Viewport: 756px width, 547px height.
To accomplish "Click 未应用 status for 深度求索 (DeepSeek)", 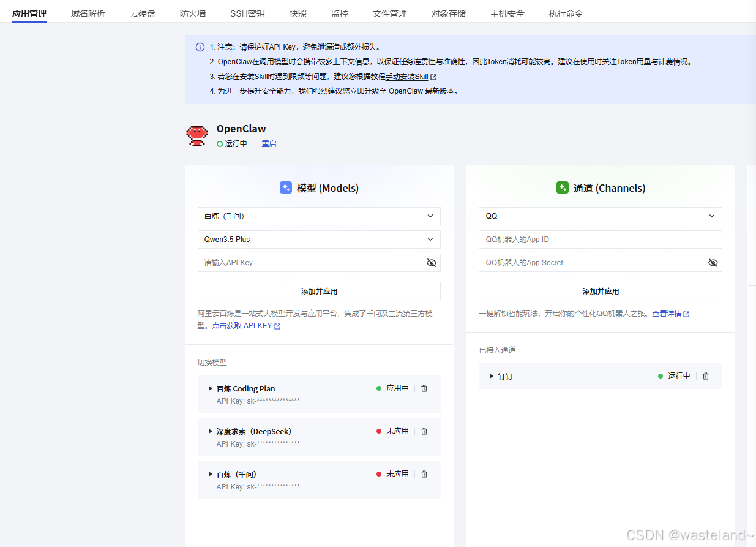I will tap(397, 431).
